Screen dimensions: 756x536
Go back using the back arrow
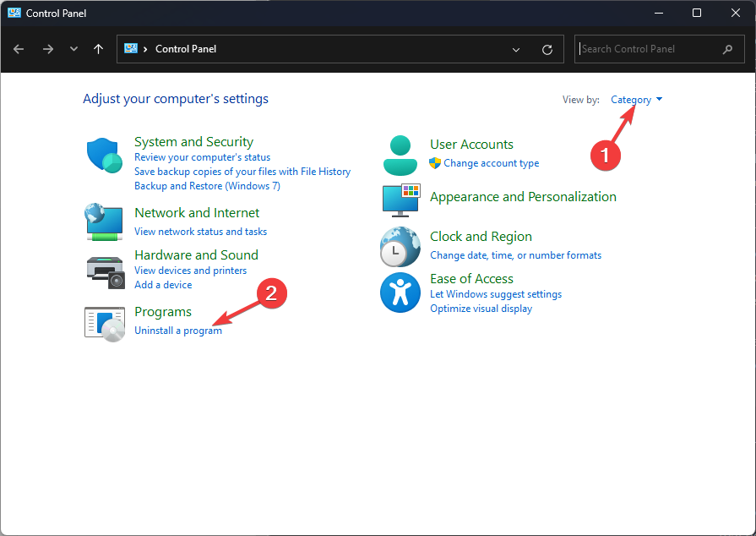point(19,49)
